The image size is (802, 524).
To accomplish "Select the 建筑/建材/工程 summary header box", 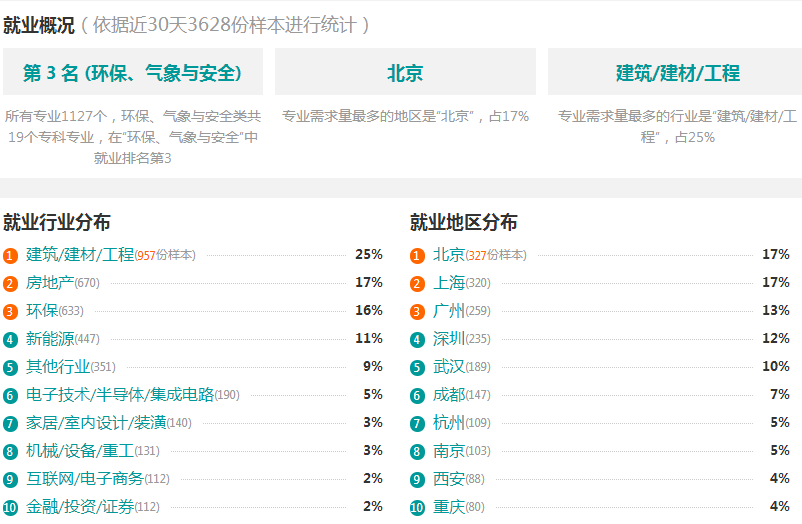I will tap(675, 72).
